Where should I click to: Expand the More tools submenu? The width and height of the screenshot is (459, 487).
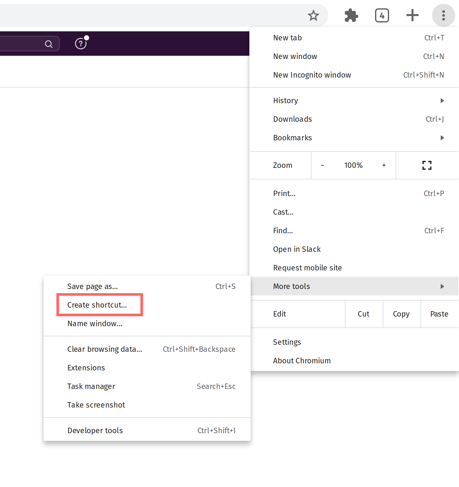pyautogui.click(x=354, y=286)
